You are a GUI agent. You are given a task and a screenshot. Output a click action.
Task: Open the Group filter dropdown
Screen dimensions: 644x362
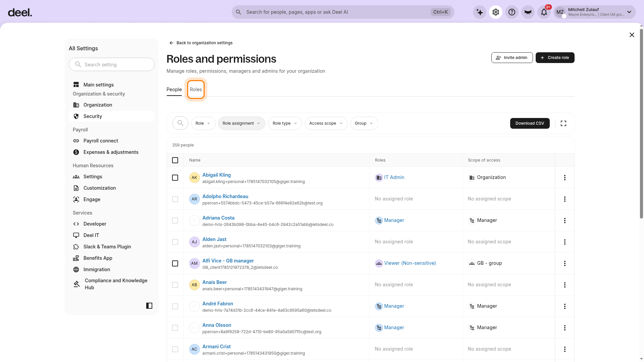tap(364, 123)
